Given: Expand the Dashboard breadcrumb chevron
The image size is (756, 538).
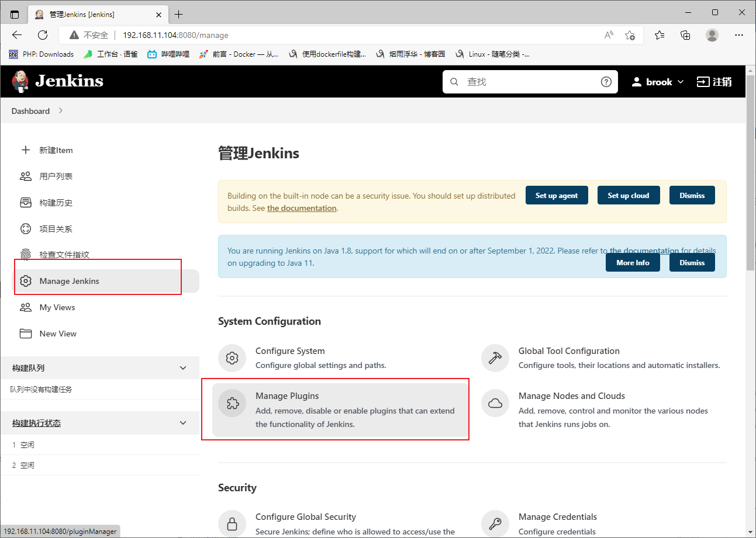Looking at the screenshot, I should (x=61, y=110).
